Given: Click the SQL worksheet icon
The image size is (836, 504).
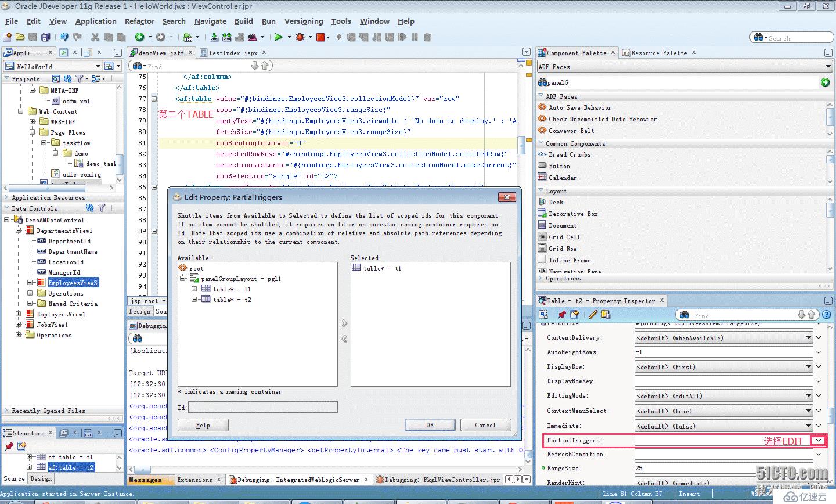Looking at the screenshot, I should point(188,37).
